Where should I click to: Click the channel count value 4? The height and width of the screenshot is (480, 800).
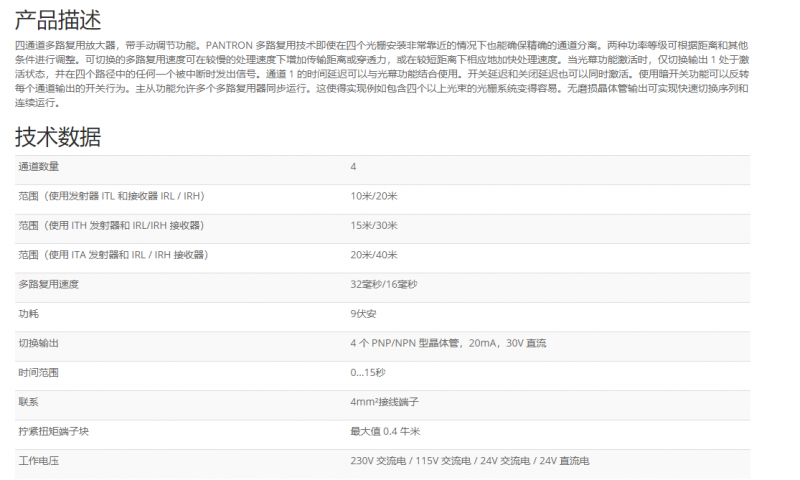tap(353, 167)
